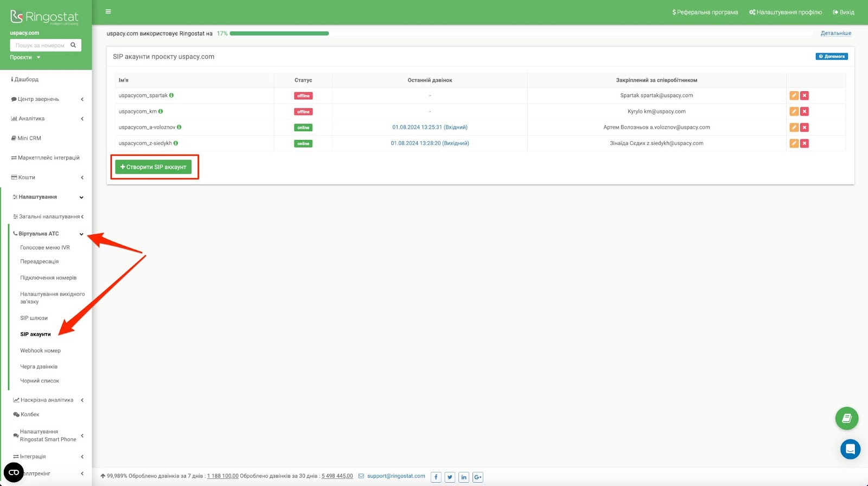Expand Центр звернень menu
This screenshot has height=486, width=868.
[47, 99]
